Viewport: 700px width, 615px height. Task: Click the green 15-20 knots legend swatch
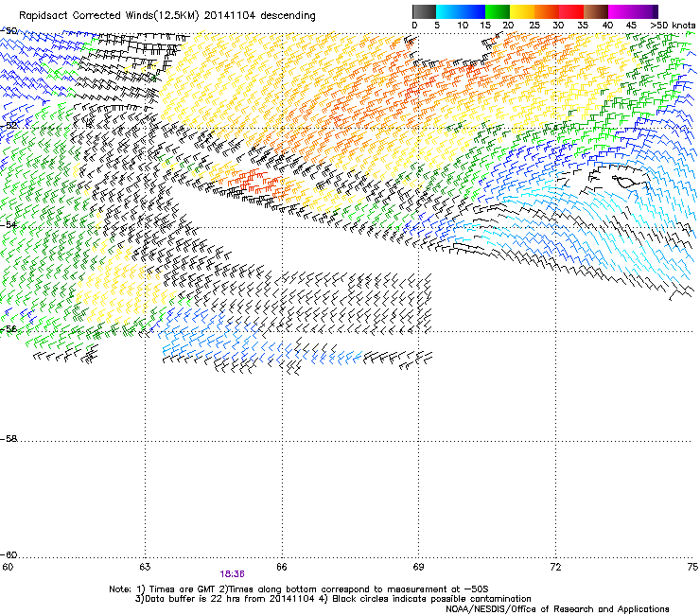[498, 11]
